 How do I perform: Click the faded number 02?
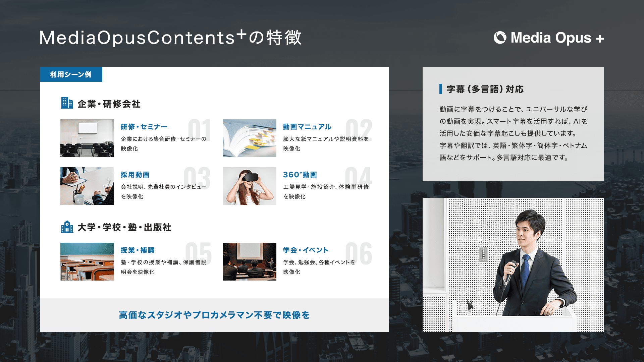(x=359, y=130)
